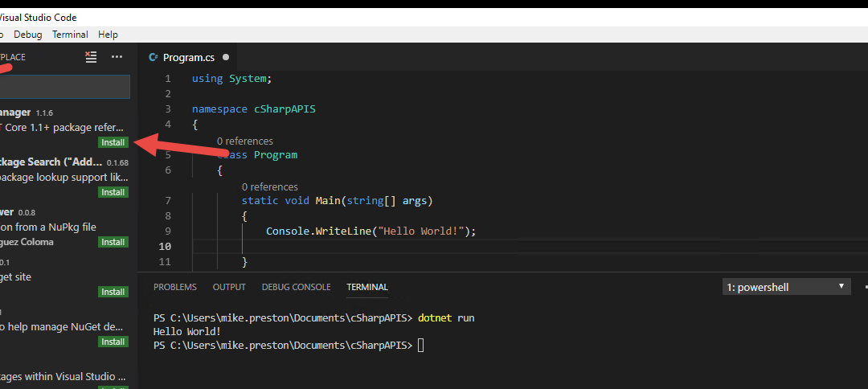Screen dimensions: 868x389
Task: Click the 'dotnet run' command in terminal
Action: click(x=446, y=318)
